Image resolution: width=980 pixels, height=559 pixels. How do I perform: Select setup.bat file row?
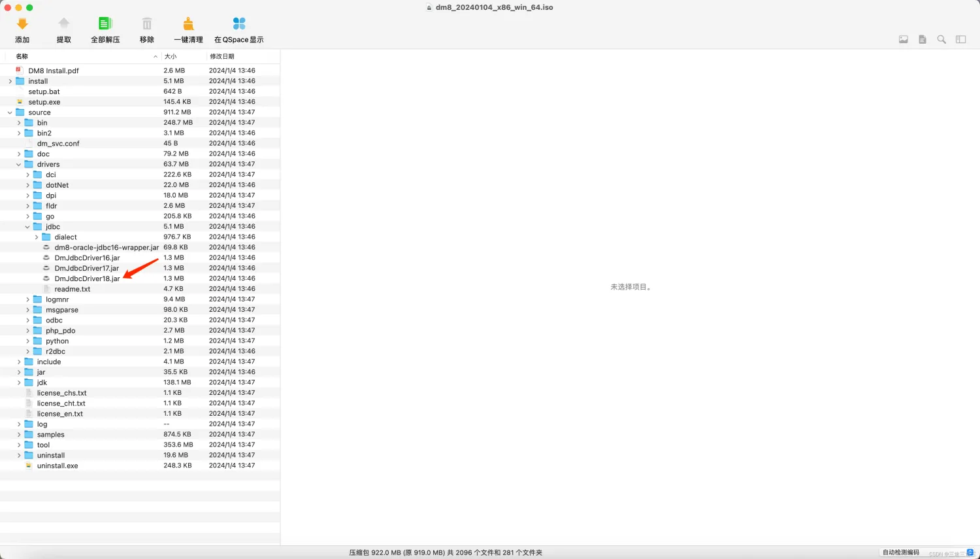(140, 92)
